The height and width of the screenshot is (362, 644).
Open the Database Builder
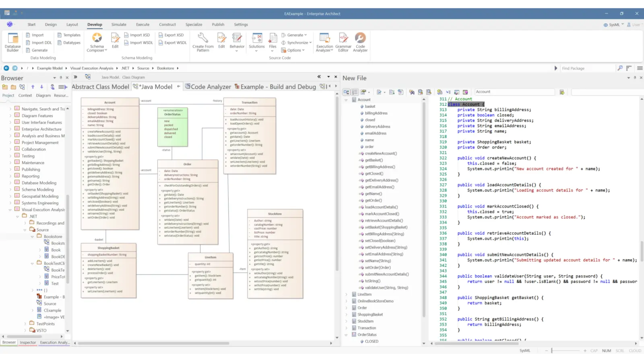[x=12, y=42]
